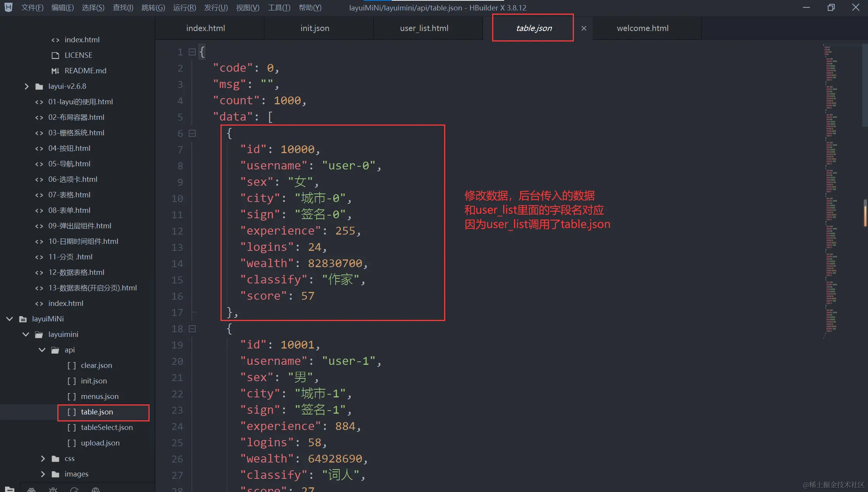Viewport: 868px width, 492px height.
Task: Click the html icon beside 04-按钮.html
Action: coord(39,148)
